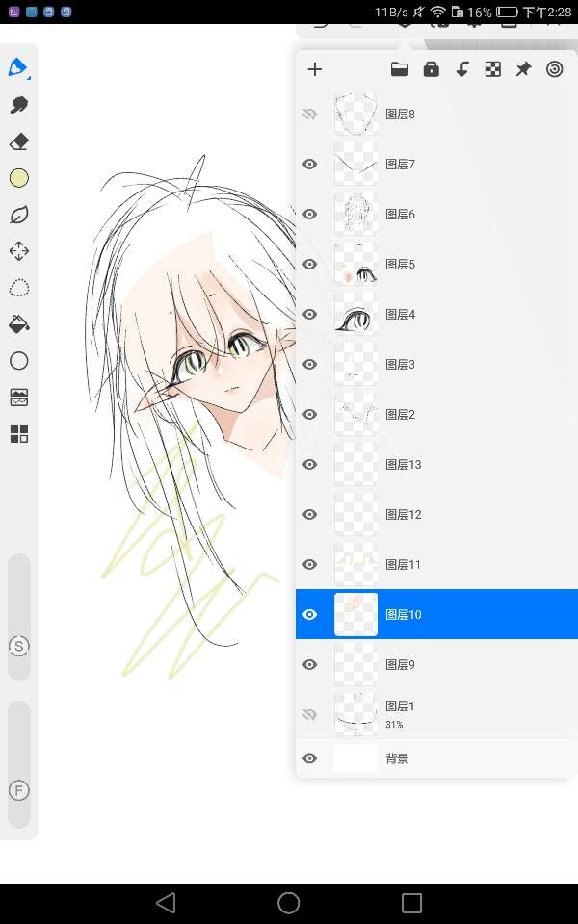
Task: Toggle checkerboard alpha lock icon
Action: 492,69
